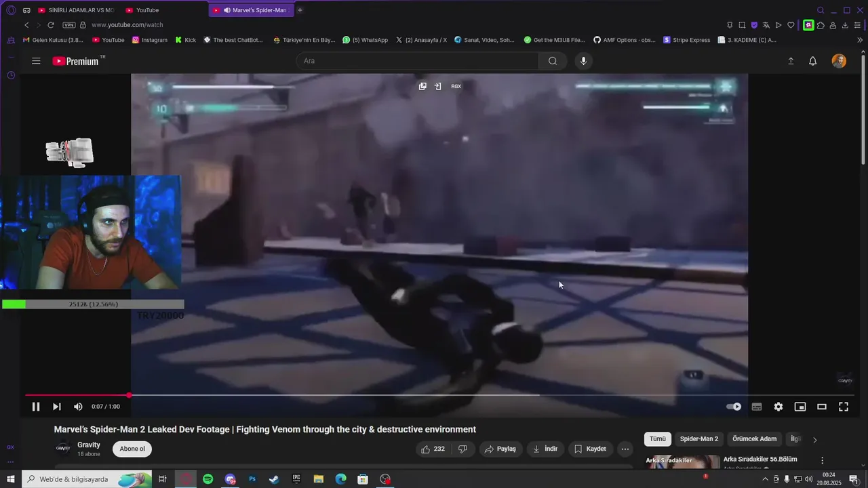868x488 pixels.
Task: Show more filter chips with the arrow
Action: (x=814, y=439)
